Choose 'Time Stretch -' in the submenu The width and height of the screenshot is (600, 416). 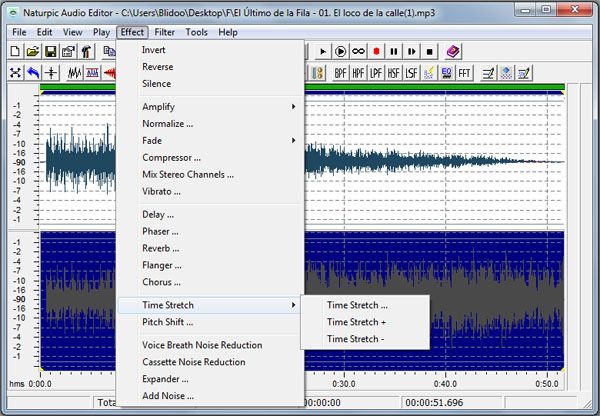365,339
